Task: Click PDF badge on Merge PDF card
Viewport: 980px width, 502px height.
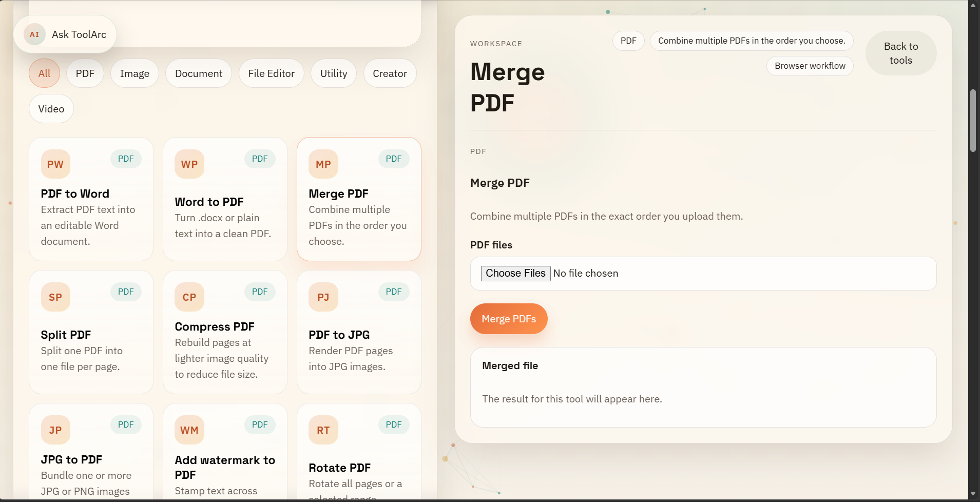Action: click(x=394, y=159)
